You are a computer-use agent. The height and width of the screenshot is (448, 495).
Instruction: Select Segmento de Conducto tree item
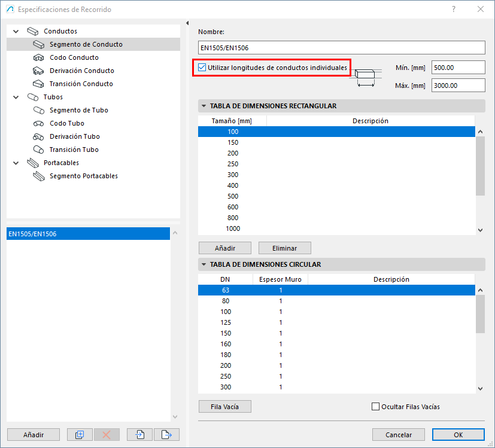[x=93, y=44]
